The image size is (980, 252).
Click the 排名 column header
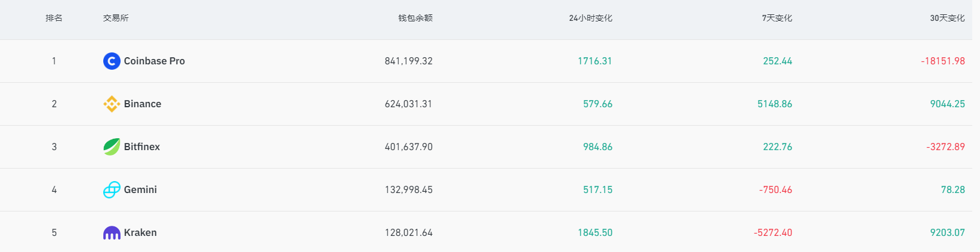(54, 18)
